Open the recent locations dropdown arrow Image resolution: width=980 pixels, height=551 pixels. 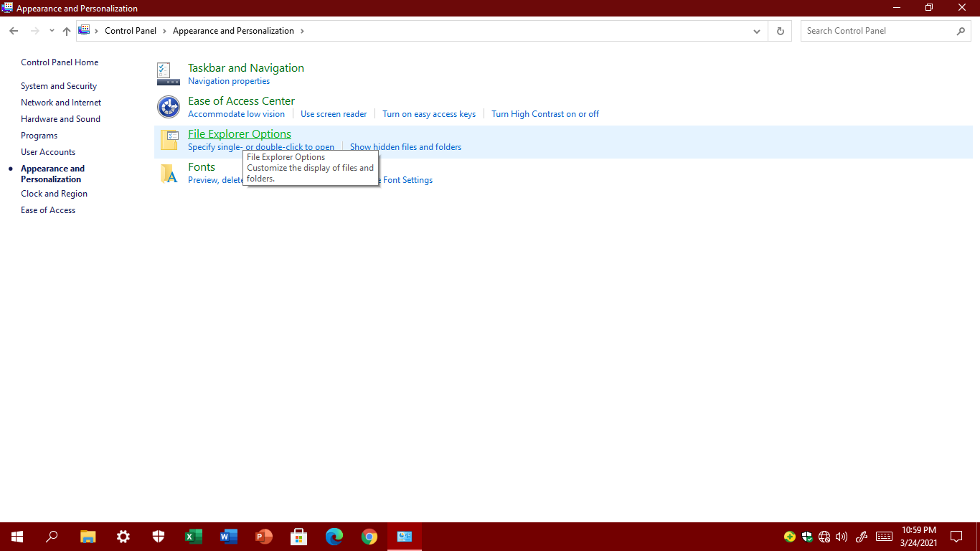click(52, 31)
